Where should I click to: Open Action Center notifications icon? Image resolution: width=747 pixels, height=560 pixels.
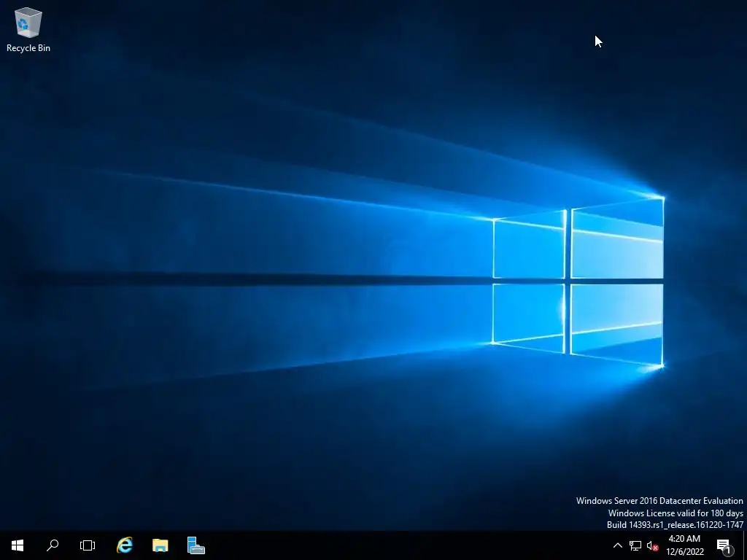tap(724, 545)
